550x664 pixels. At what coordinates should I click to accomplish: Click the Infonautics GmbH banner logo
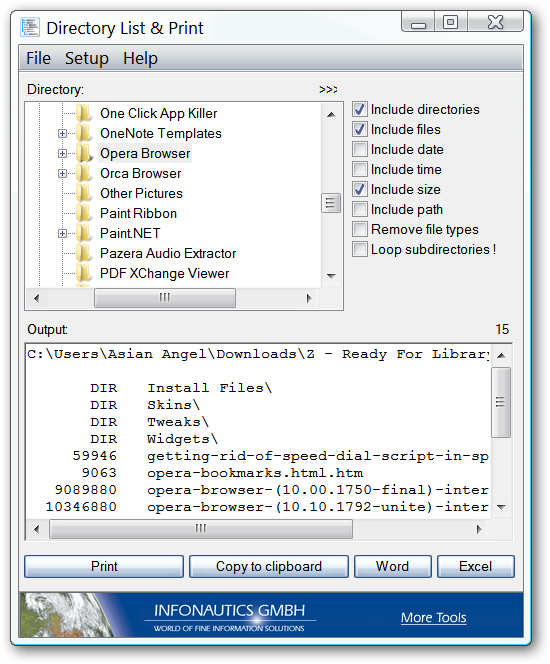click(x=229, y=617)
